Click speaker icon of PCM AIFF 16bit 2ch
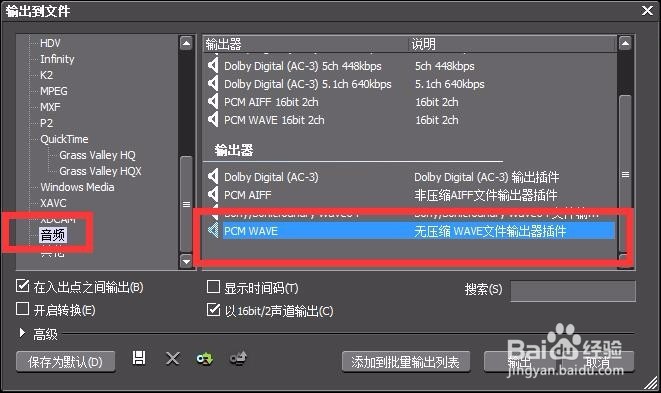Viewport: 661px width, 393px height. 213,102
